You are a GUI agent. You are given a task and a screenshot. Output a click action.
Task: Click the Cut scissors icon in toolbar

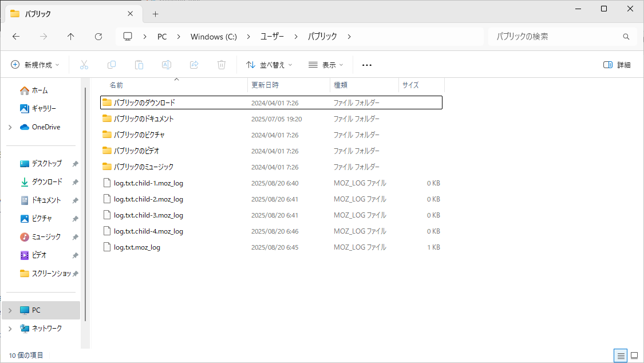point(84,65)
